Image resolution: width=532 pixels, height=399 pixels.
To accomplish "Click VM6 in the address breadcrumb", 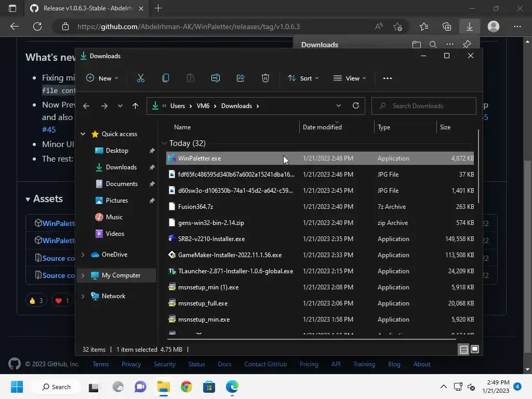I will 203,106.
